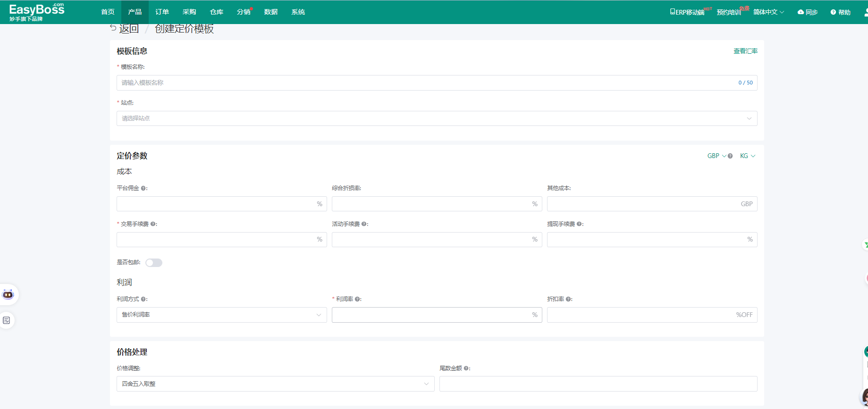Open the robot assistant on left edge
Screen dimensions: 868x409
pyautogui.click(x=8, y=294)
